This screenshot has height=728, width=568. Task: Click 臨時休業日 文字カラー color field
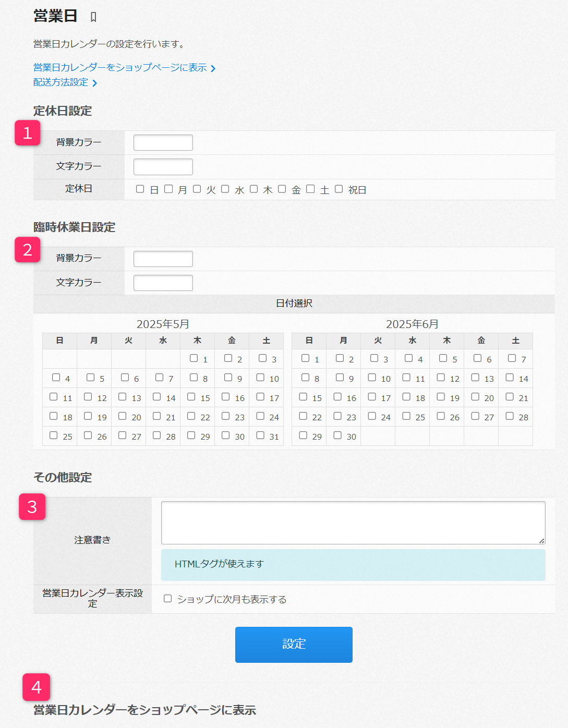tap(163, 283)
